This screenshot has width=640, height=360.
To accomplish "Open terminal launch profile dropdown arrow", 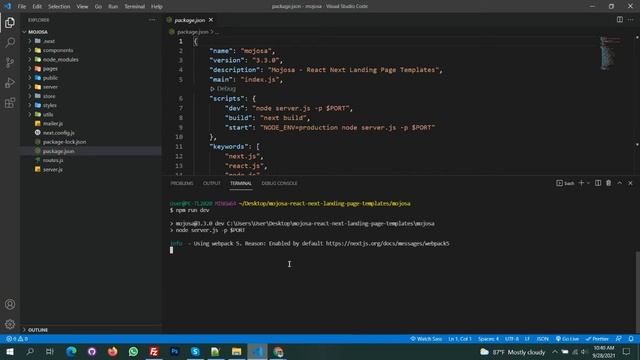I will point(588,183).
